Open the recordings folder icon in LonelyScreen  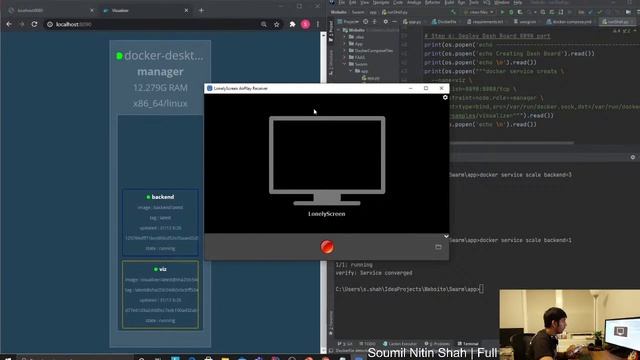tap(438, 247)
